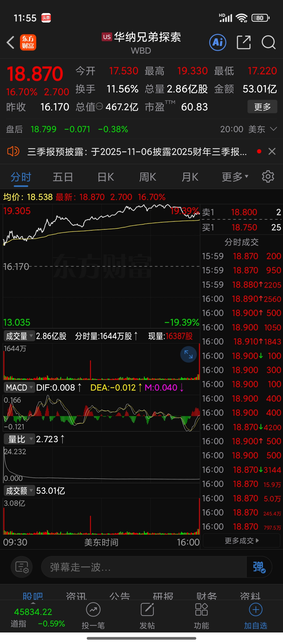Switch to the 周K tab
Image resolution: width=283 pixels, height=644 pixels.
(148, 177)
